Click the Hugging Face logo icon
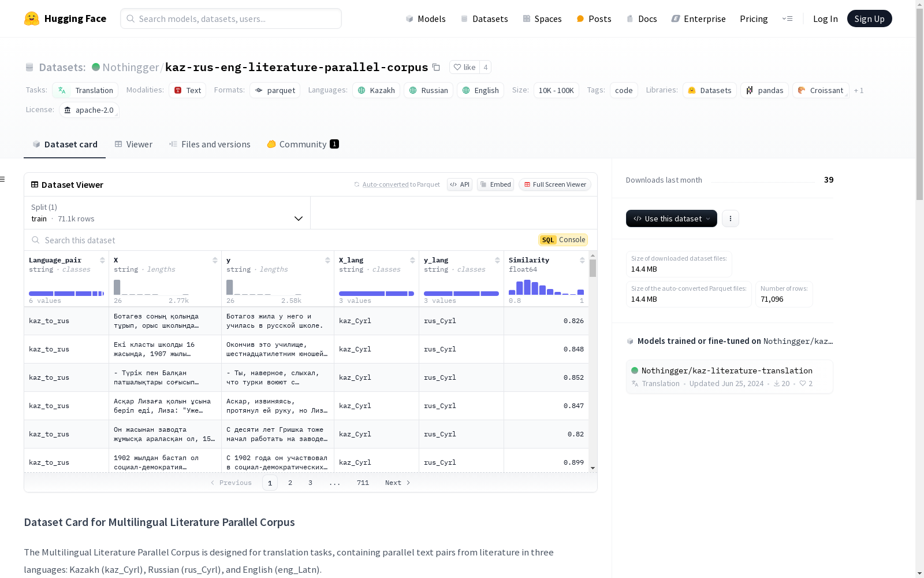This screenshot has height=578, width=924. (32, 18)
